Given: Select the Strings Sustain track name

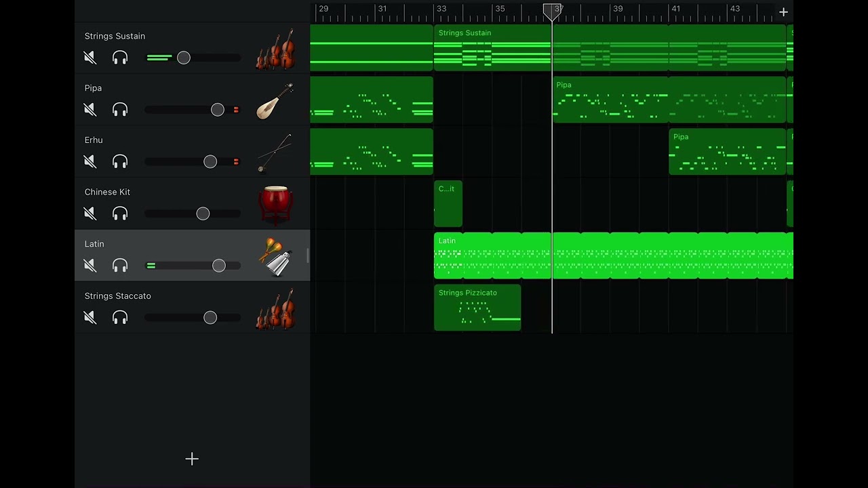Looking at the screenshot, I should click(115, 36).
